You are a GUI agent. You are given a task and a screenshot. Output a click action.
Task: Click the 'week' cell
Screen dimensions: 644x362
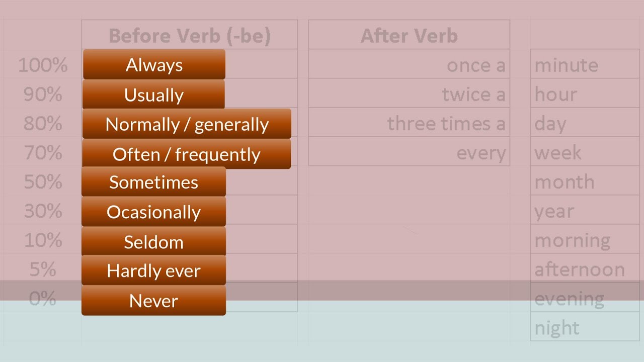pyautogui.click(x=585, y=151)
